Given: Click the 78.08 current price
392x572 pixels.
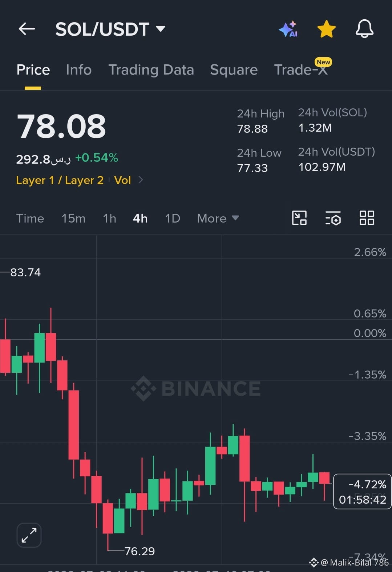Looking at the screenshot, I should (x=61, y=126).
